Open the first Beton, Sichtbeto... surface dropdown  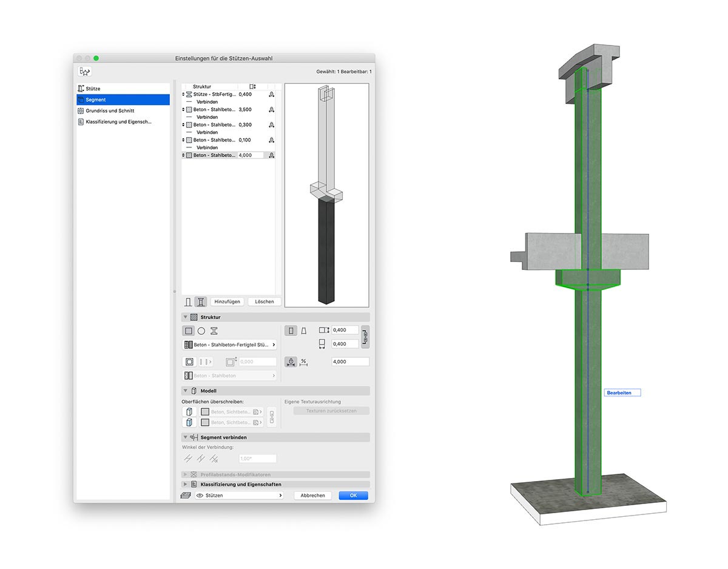[x=231, y=412]
